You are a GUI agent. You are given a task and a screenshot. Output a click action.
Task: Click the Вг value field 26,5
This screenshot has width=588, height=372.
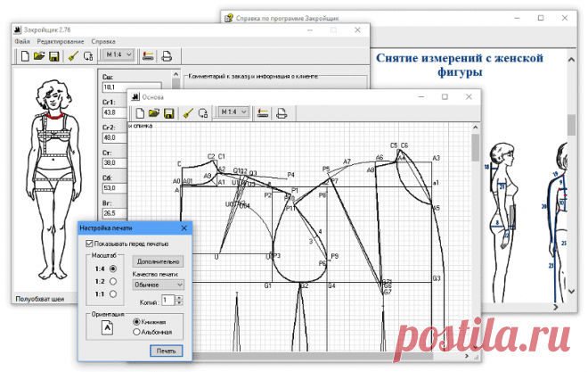coord(114,213)
